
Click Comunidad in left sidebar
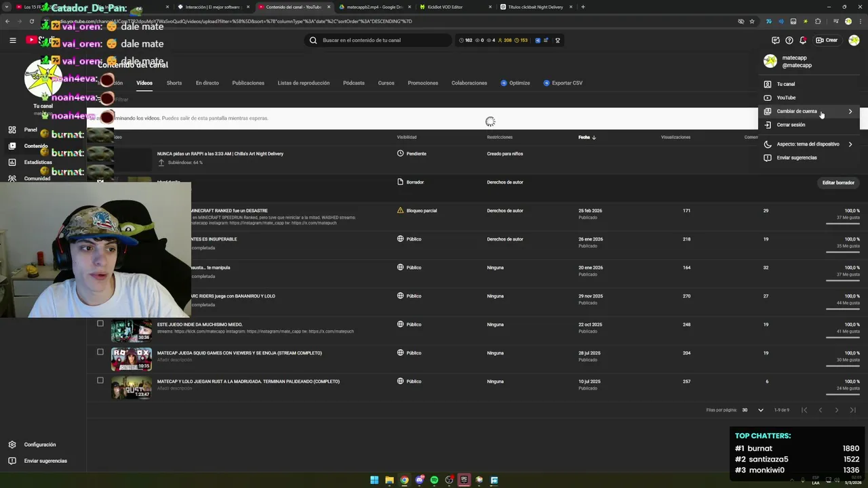(x=37, y=178)
